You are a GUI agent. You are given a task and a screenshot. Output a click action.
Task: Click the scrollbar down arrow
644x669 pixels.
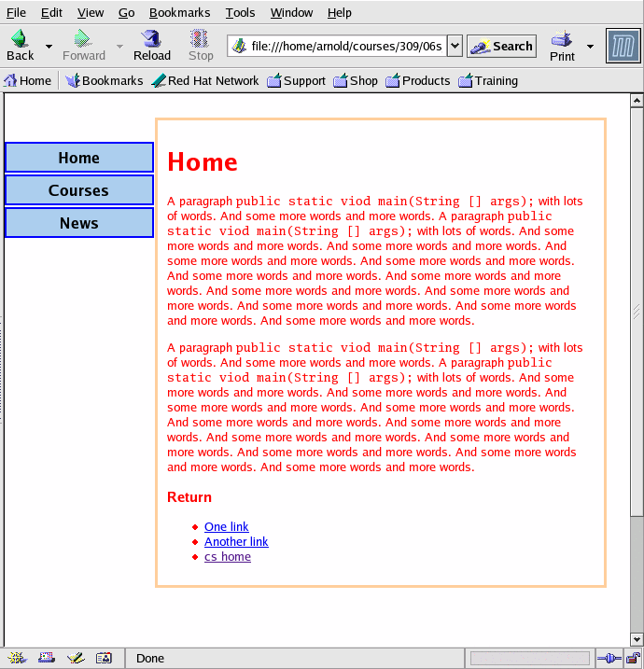637,639
